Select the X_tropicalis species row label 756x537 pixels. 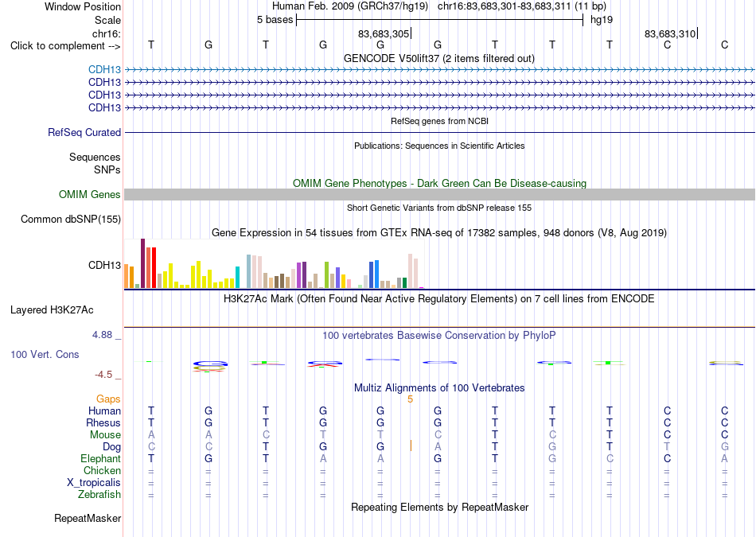pyautogui.click(x=94, y=483)
